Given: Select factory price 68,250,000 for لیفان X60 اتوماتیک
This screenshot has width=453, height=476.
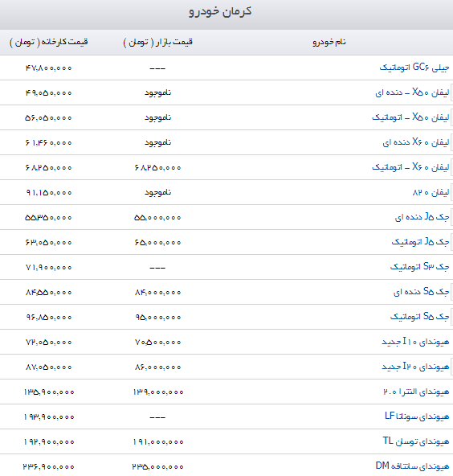Looking at the screenshot, I should (48, 167).
